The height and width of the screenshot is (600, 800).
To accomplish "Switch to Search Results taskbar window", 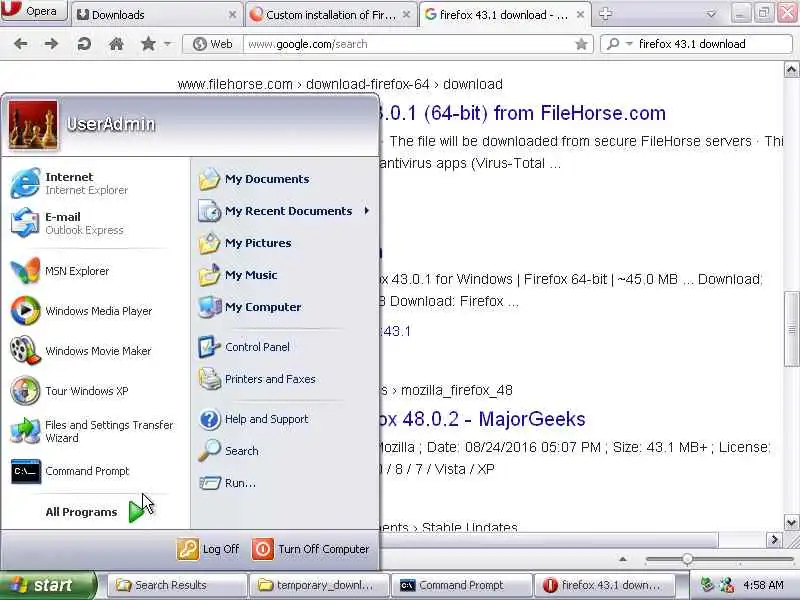I will [x=176, y=585].
